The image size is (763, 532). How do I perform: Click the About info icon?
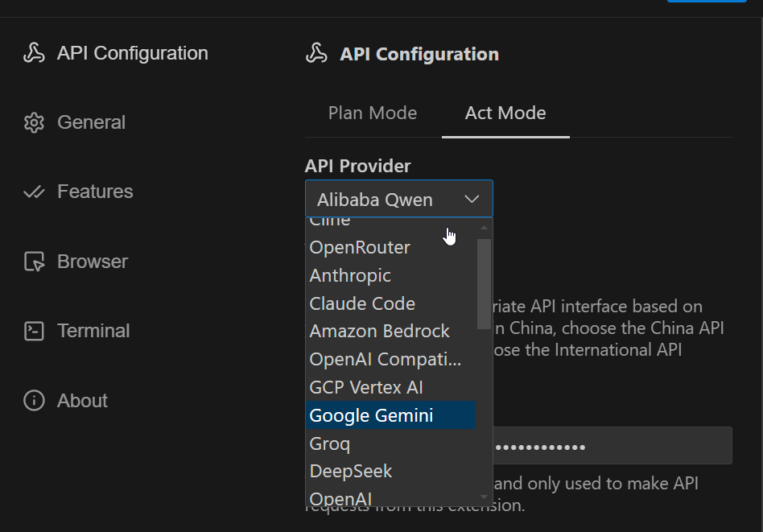point(34,401)
